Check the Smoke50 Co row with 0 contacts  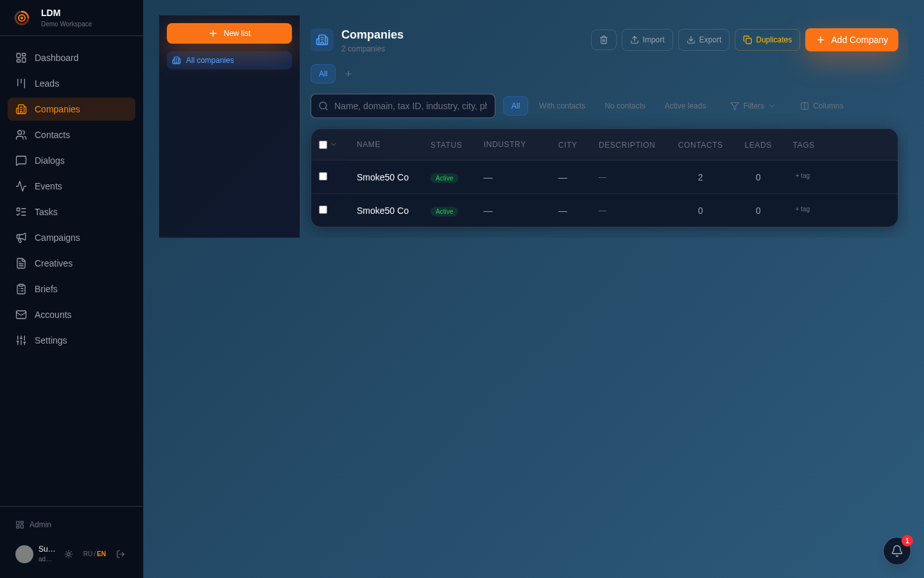pos(323,210)
